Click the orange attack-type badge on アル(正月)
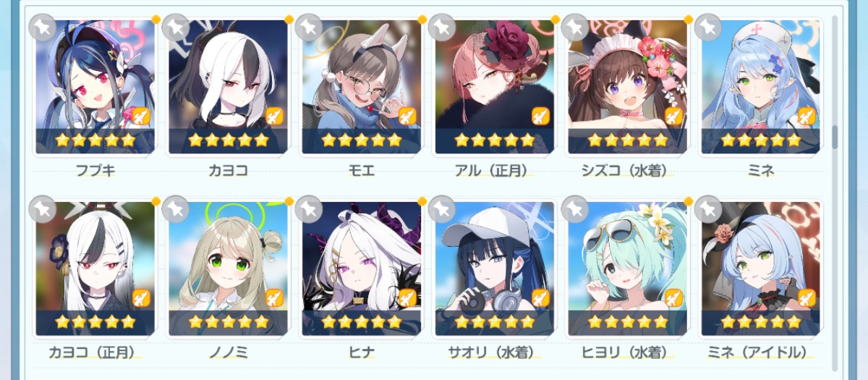 (x=540, y=116)
